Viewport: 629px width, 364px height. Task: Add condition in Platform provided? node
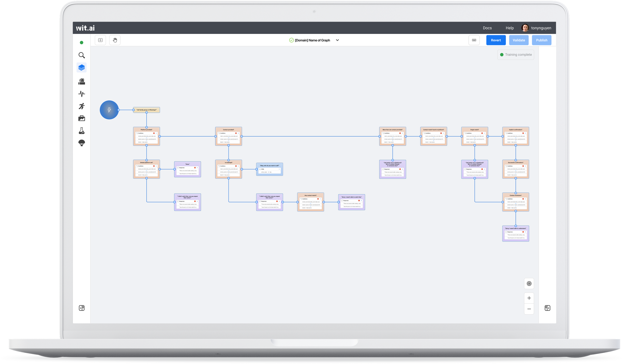156,133
